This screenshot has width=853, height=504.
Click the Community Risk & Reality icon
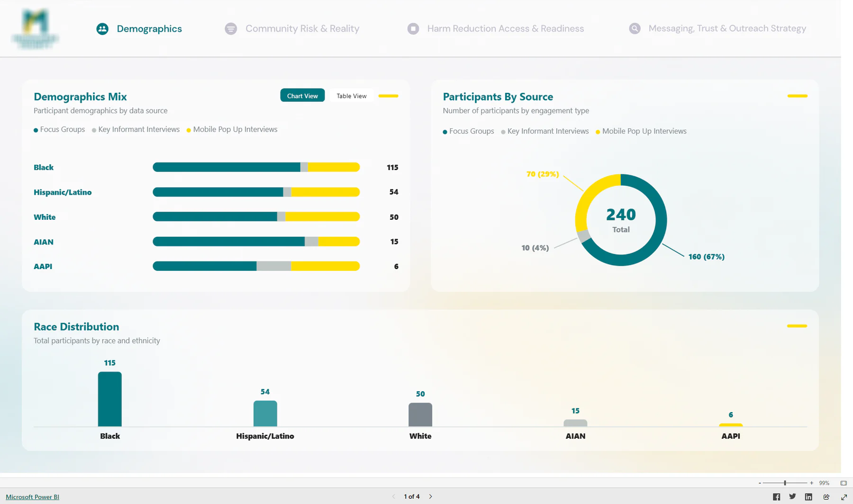pos(231,29)
